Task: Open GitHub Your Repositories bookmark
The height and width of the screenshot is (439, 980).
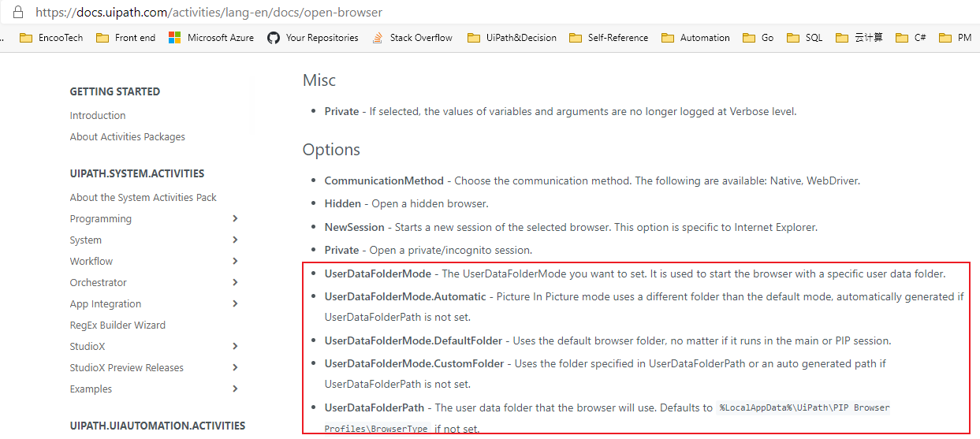Action: (313, 37)
